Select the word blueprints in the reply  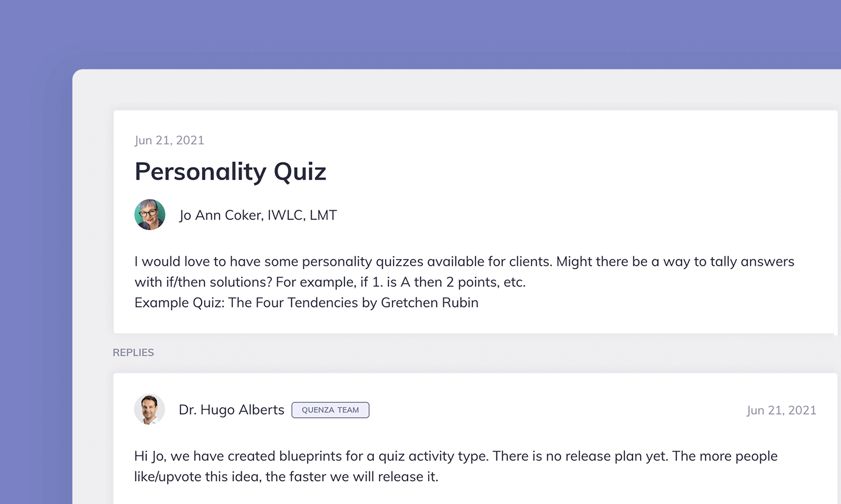[x=310, y=456]
